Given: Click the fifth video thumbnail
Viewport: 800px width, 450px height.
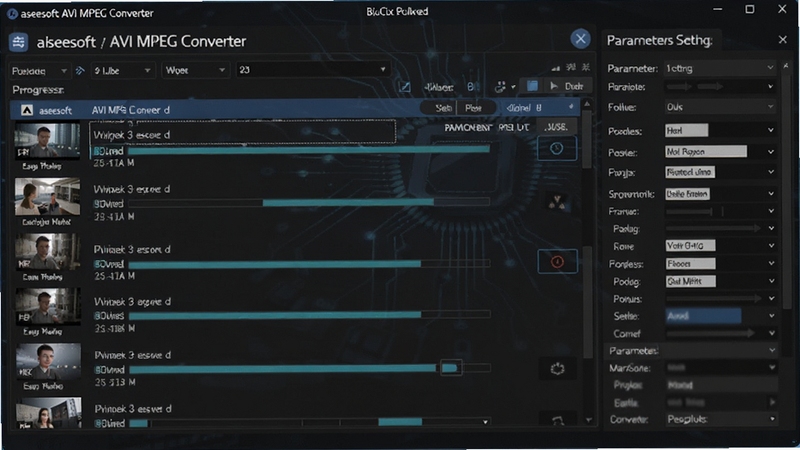Looking at the screenshot, I should click(48, 362).
